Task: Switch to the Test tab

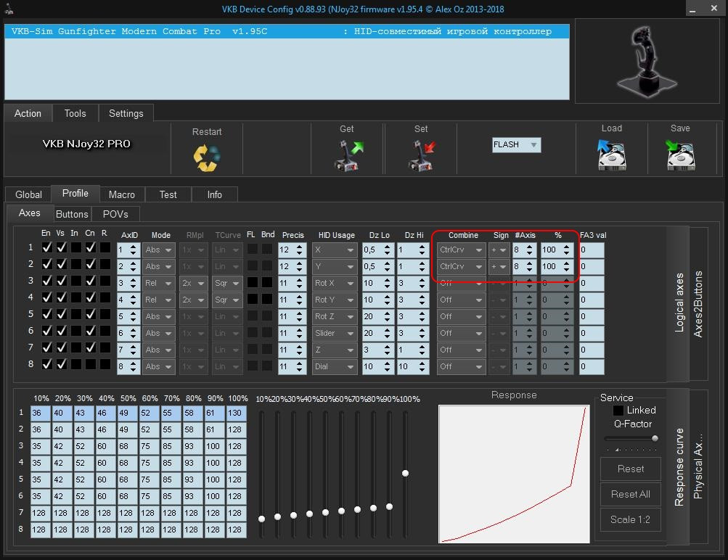Action: pos(168,194)
